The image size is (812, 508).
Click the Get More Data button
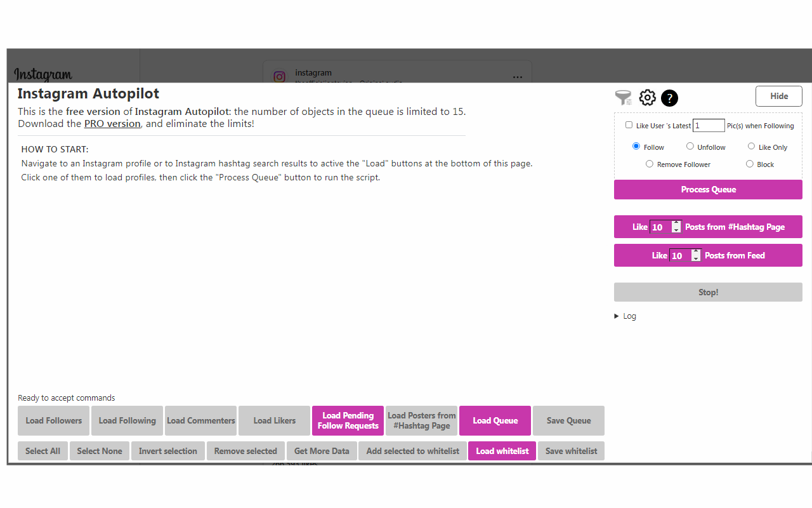(x=322, y=451)
